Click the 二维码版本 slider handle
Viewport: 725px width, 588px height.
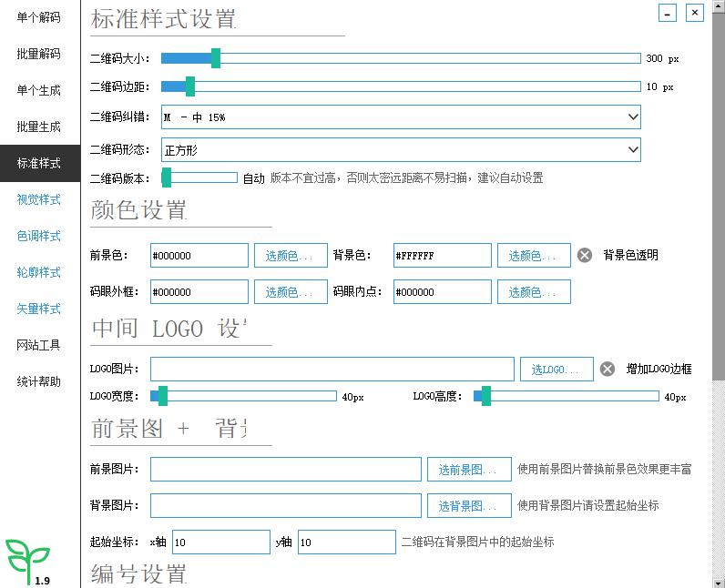pyautogui.click(x=167, y=177)
